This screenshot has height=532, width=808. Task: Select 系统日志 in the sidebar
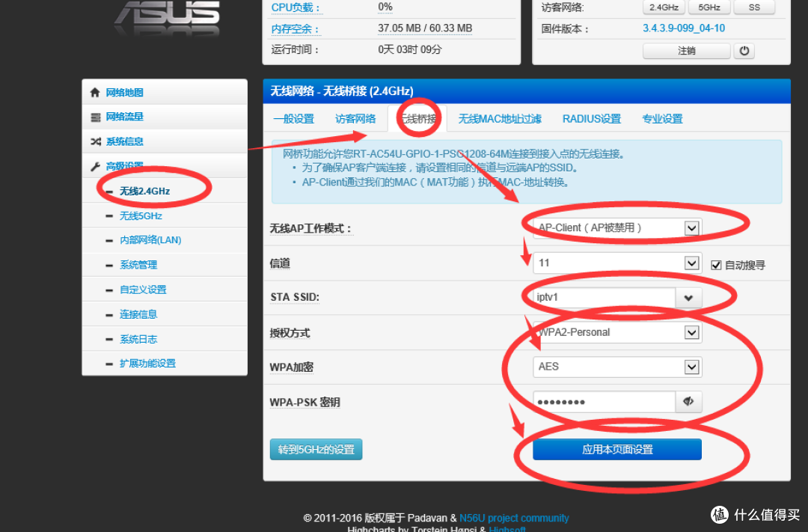138,339
